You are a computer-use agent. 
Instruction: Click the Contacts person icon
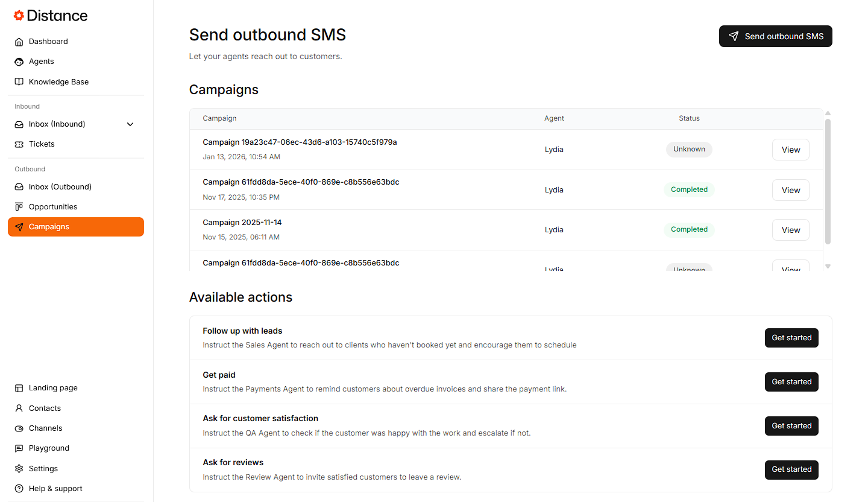pyautogui.click(x=19, y=408)
